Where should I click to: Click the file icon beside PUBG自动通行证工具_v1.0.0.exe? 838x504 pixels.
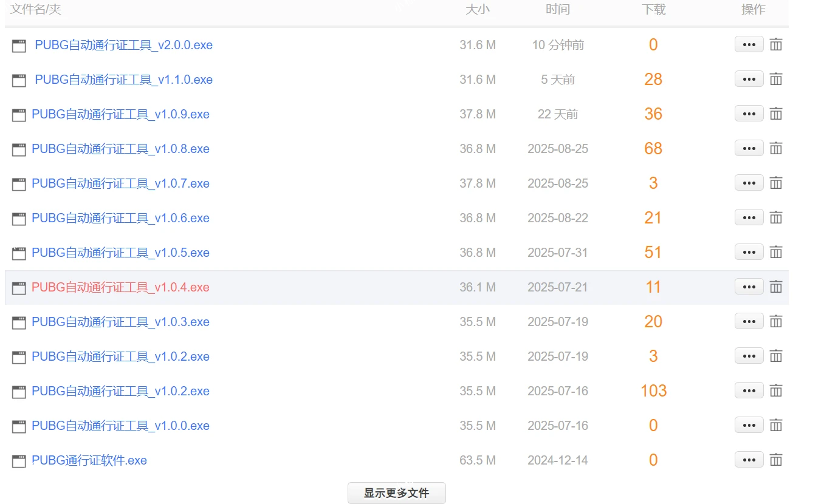pos(19,426)
